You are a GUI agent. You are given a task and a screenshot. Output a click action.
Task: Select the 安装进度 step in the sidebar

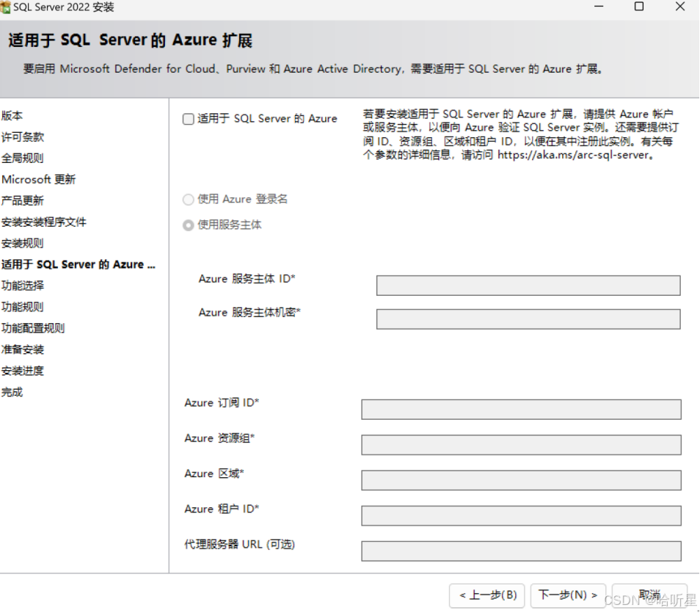tap(23, 371)
